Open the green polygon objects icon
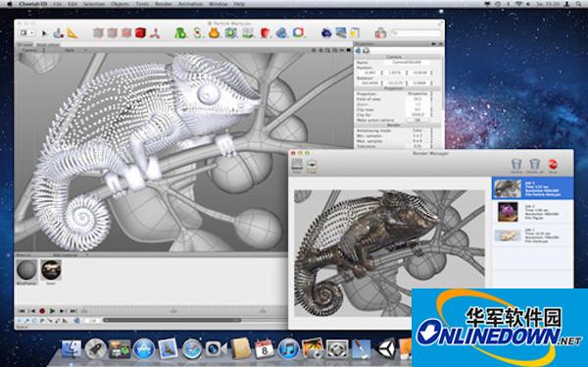 point(180,33)
